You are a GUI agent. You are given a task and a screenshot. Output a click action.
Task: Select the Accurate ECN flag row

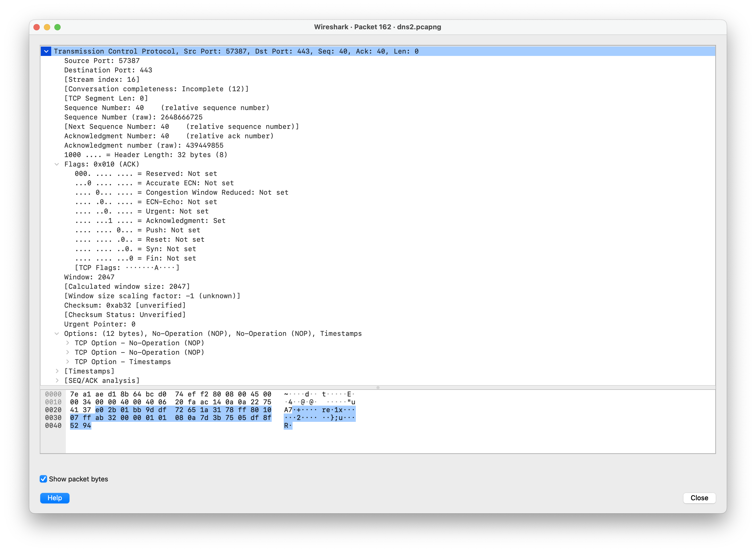[378, 183]
